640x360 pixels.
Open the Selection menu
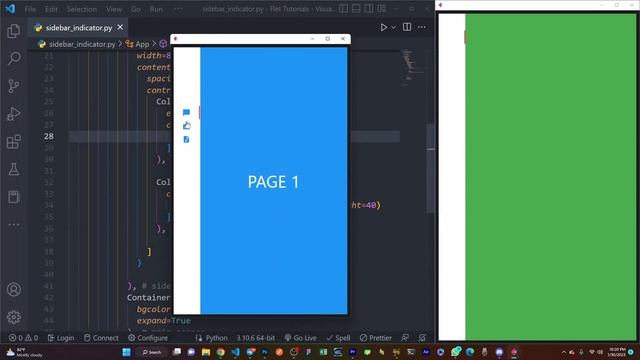point(82,9)
